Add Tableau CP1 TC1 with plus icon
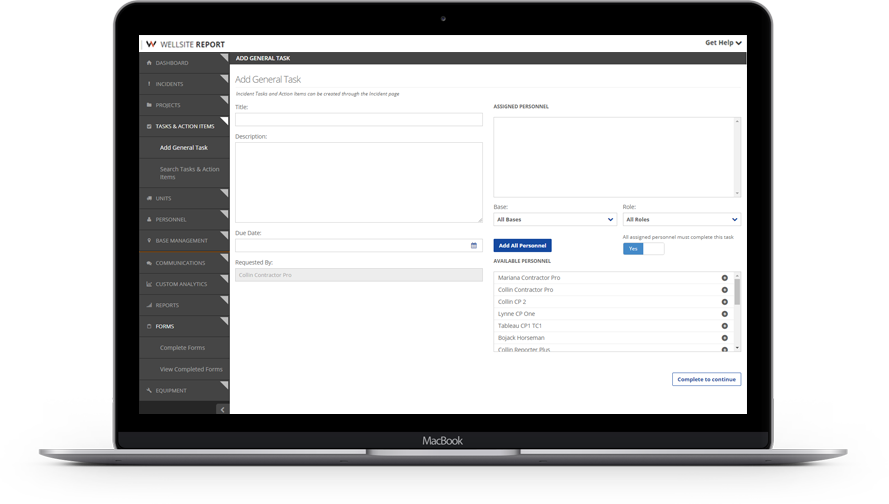 click(x=725, y=326)
